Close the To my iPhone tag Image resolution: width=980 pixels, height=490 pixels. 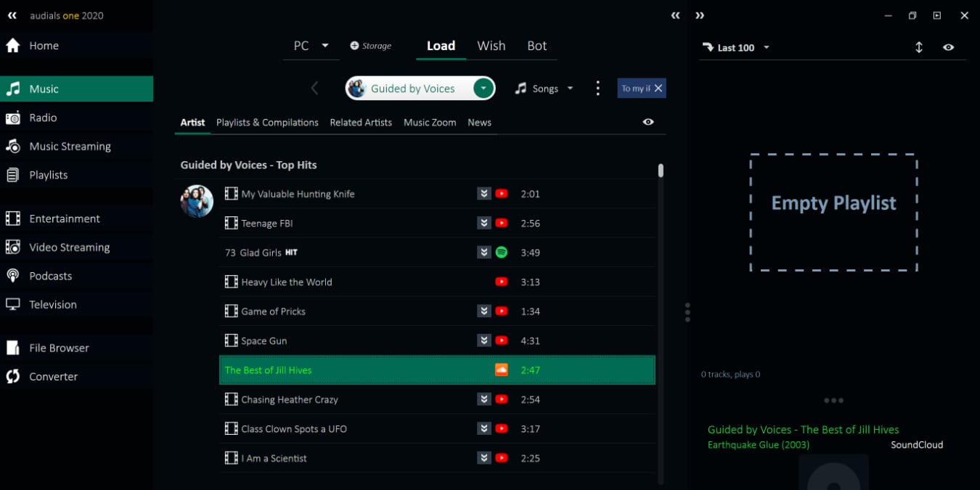click(658, 89)
